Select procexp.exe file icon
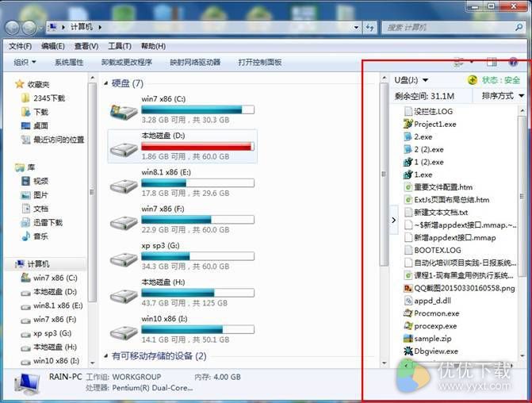Viewport: 532px width, 403px height. pos(408,326)
